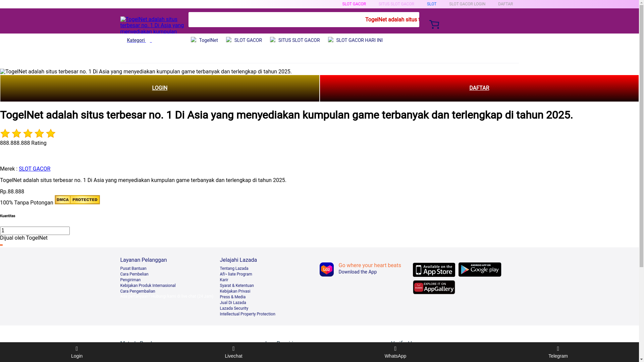The width and height of the screenshot is (644, 362).
Task: Click the second rating star
Action: pyautogui.click(x=16, y=133)
